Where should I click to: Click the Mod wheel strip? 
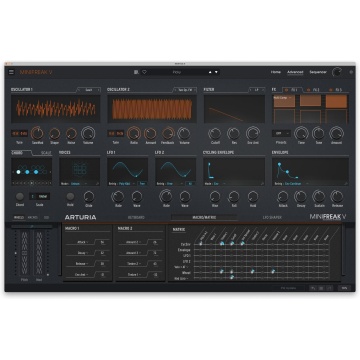[39, 253]
